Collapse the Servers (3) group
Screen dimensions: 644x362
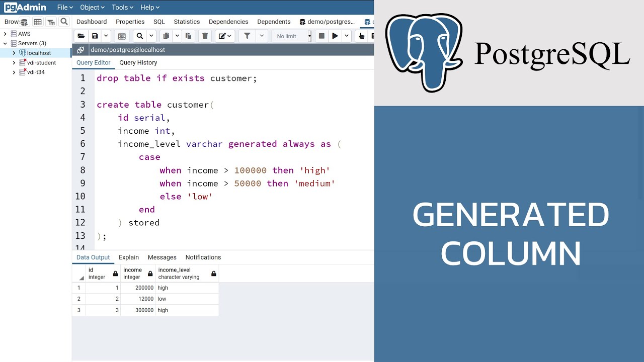(x=6, y=43)
